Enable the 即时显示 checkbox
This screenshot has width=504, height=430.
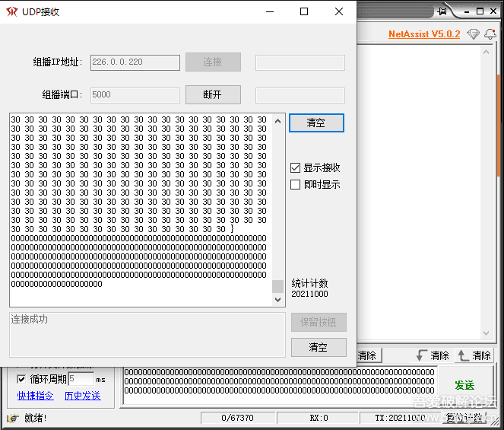[295, 184]
